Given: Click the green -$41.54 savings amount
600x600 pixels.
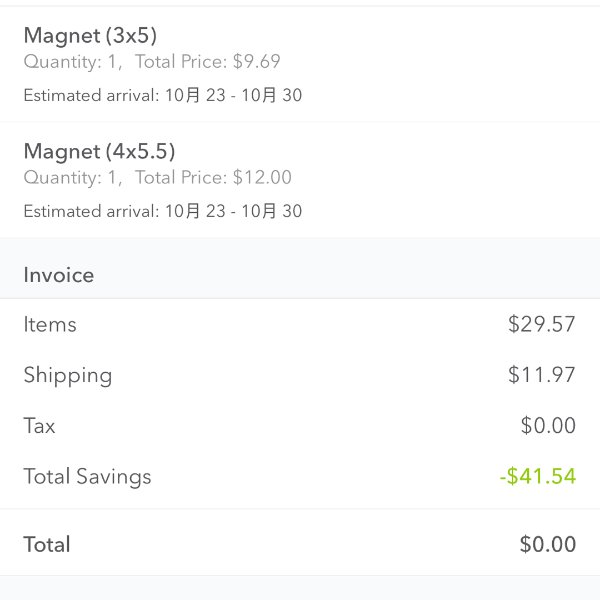Looking at the screenshot, I should tap(538, 476).
